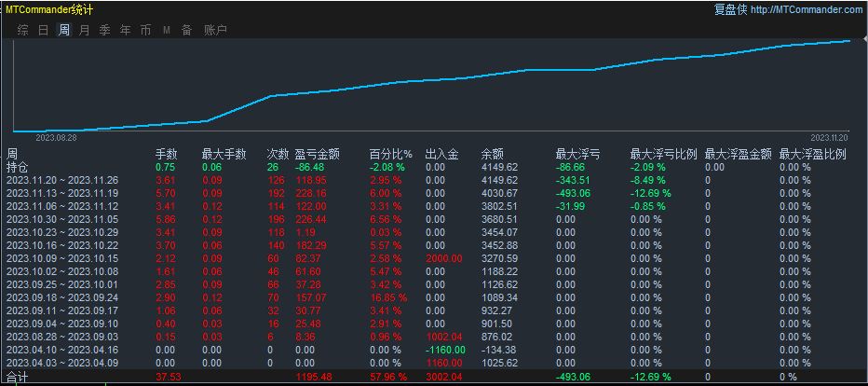Open the 月 monthly tab
Viewport: 868px width, 386px height.
(84, 31)
